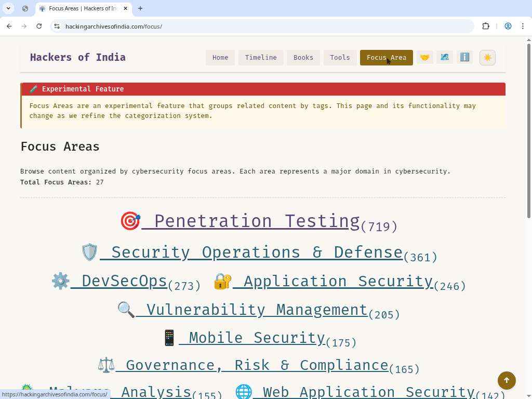The height and width of the screenshot is (399, 532).
Task: Click the target icon beside Penetration Testing
Action: [130, 221]
